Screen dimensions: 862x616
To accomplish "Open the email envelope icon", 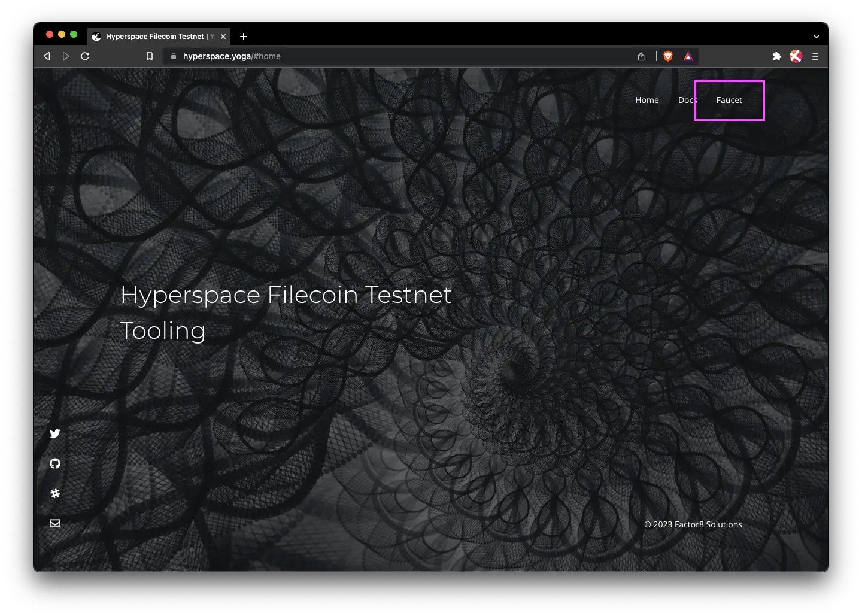I will [x=55, y=523].
